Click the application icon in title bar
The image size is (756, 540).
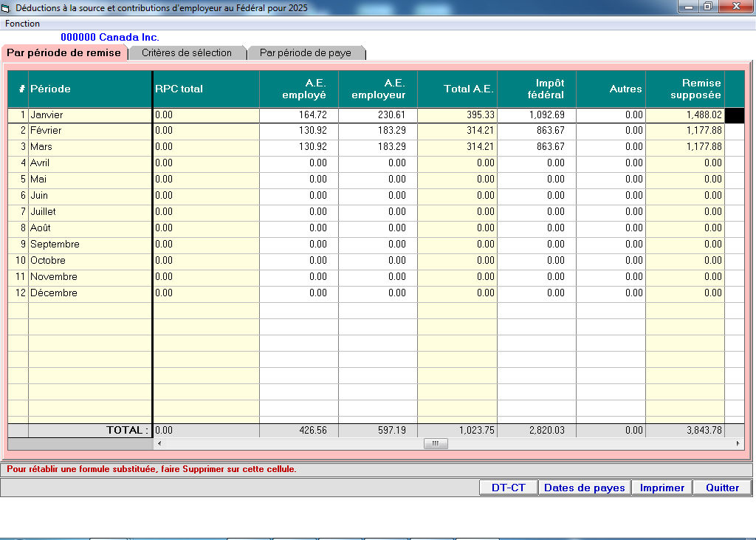7,7
